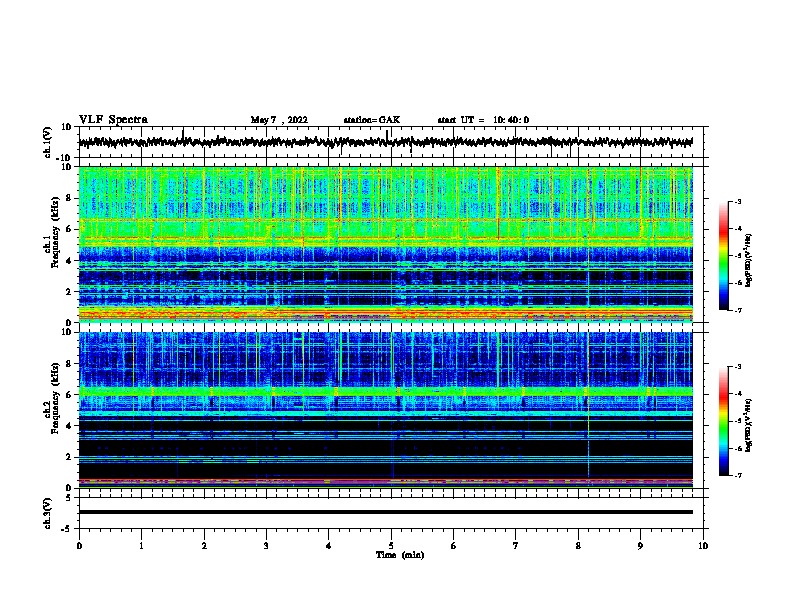The height and width of the screenshot is (612, 792).
Task: Click time axis tick label "3"
Action: coord(266,546)
